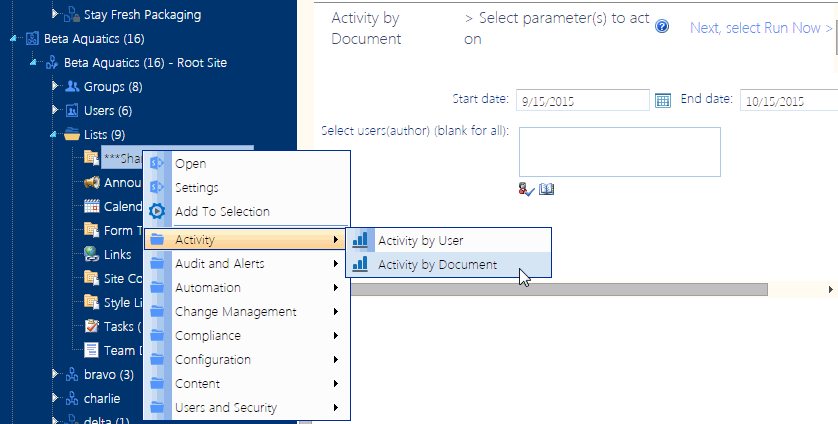Screen dimensions: 838x424
Task: Open the Start date calendar picker icon
Action: coord(663,100)
